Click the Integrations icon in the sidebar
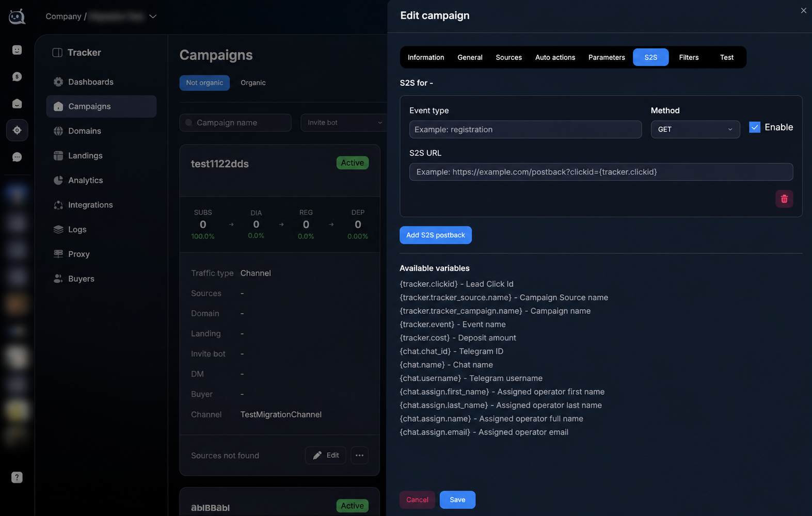This screenshot has height=516, width=812. (x=58, y=205)
